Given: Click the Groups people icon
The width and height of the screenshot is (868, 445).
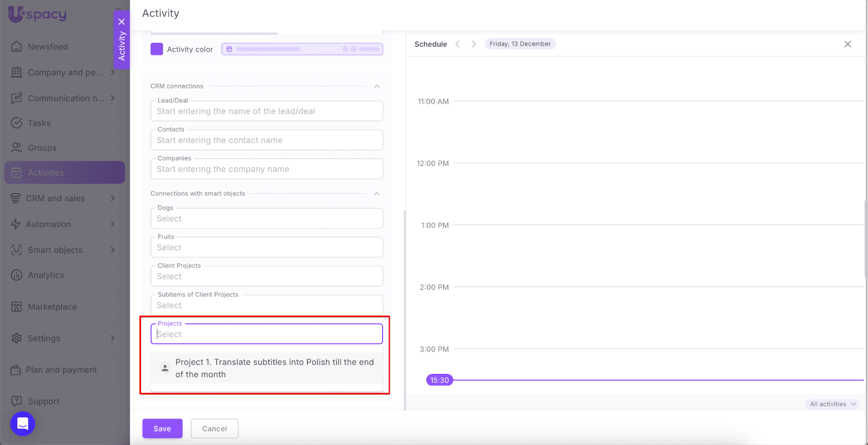Looking at the screenshot, I should click(x=17, y=148).
